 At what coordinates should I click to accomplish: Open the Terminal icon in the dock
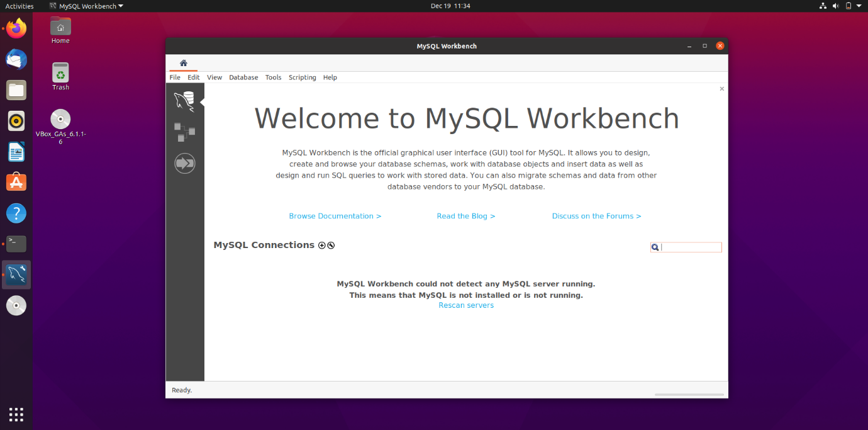[x=16, y=244]
